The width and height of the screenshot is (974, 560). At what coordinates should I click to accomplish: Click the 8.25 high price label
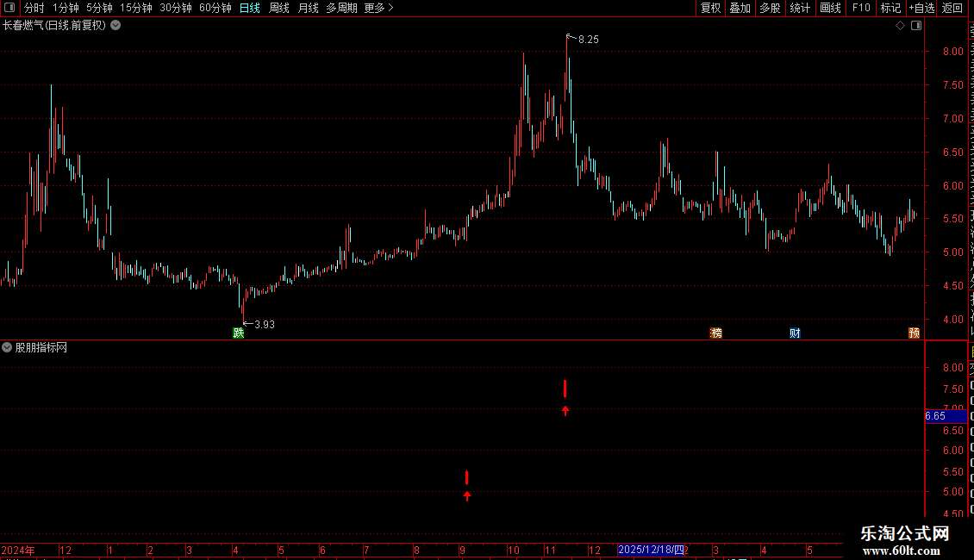pos(588,39)
